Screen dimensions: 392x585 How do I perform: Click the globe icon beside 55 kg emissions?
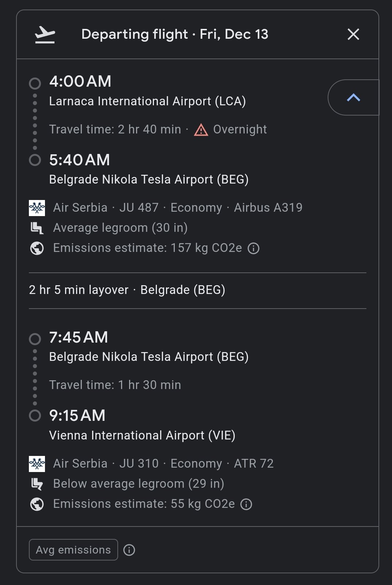tap(37, 504)
